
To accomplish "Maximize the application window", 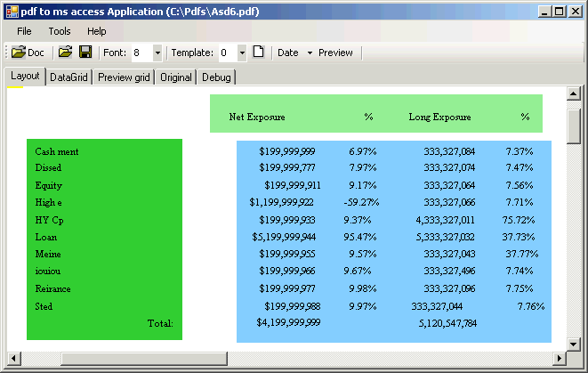I will (x=560, y=12).
